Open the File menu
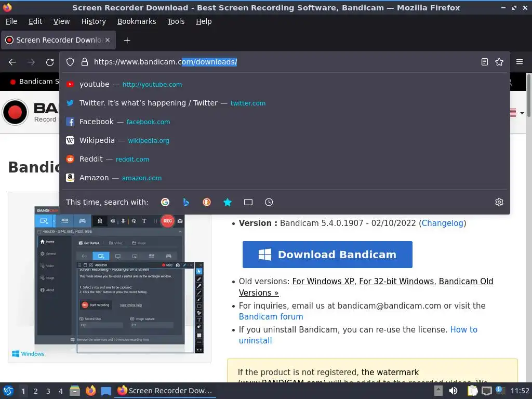Viewport: 532px width, 399px height. point(11,21)
